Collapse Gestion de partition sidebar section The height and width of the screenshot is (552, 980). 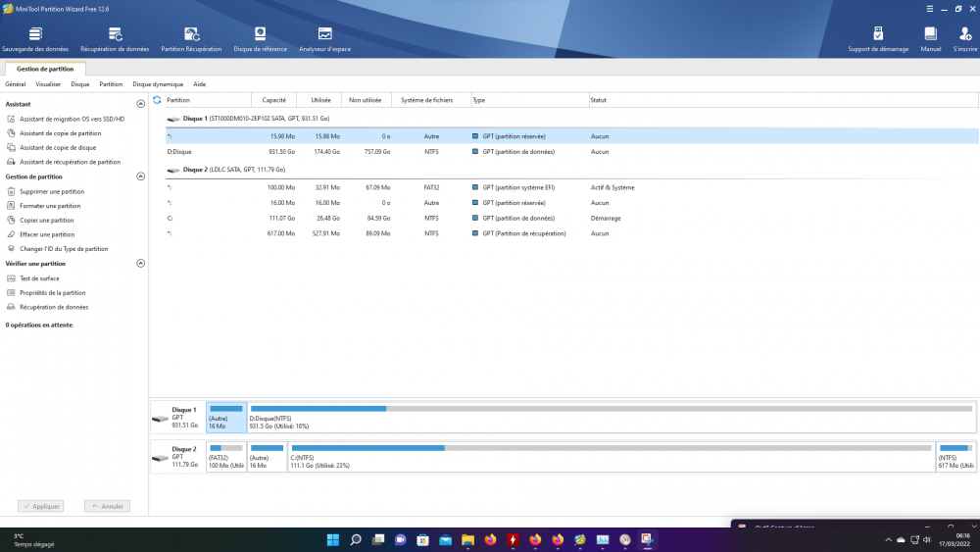pos(140,176)
